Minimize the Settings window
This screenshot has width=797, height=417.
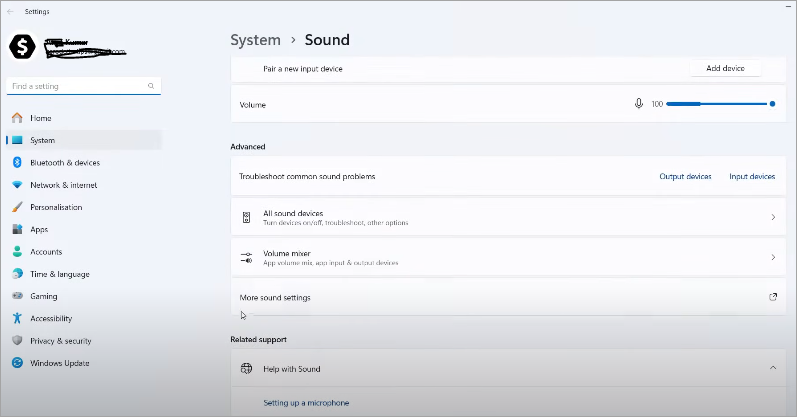[786, 5]
